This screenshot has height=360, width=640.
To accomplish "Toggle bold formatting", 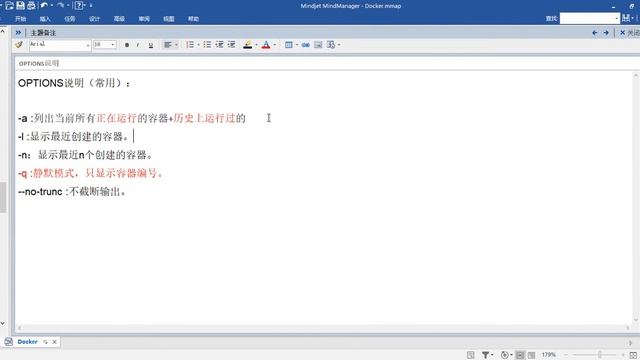I will tap(127, 45).
